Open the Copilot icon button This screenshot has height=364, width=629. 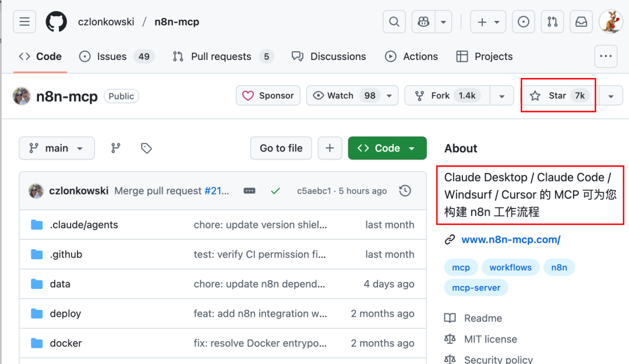coord(423,22)
